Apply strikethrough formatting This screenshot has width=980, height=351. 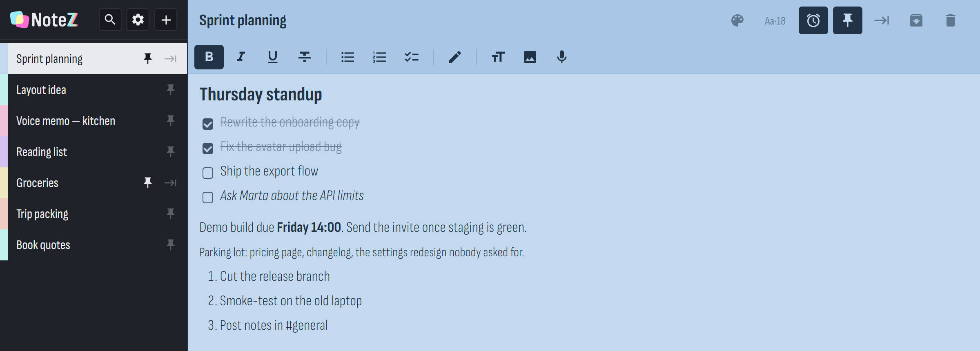(x=305, y=57)
